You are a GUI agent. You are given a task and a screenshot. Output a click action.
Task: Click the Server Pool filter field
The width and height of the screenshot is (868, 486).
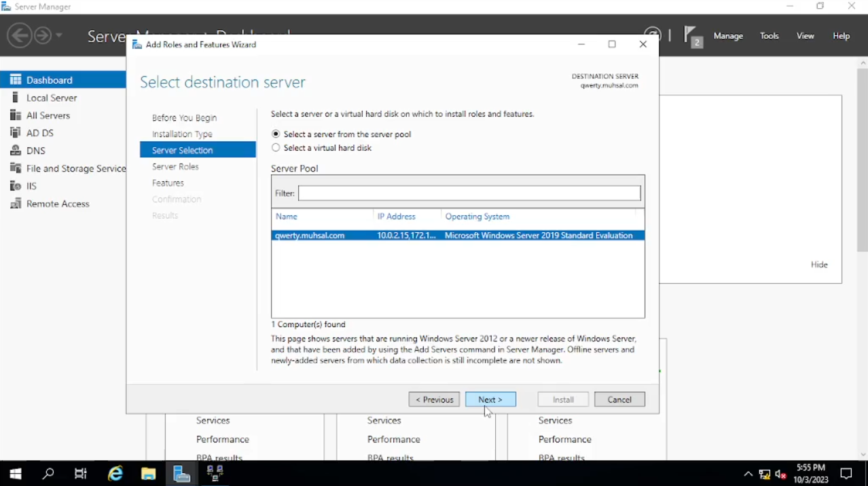(469, 193)
